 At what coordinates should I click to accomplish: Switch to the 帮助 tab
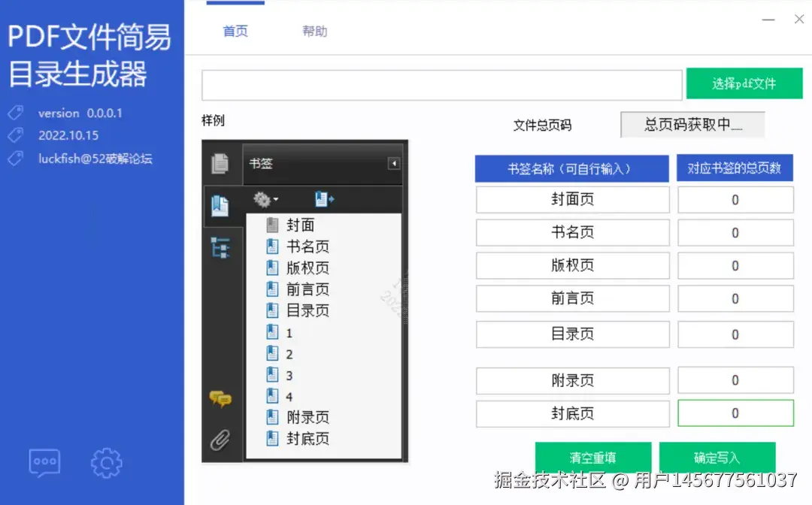click(315, 31)
